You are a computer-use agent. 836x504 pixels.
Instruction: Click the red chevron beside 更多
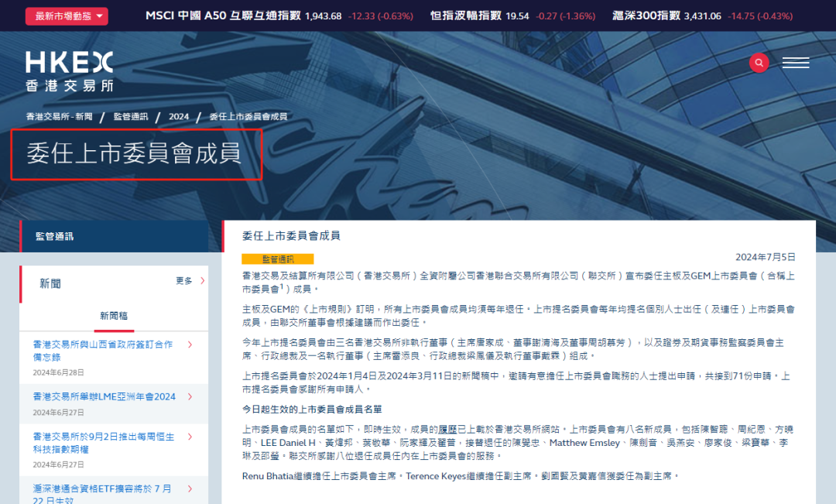[203, 280]
